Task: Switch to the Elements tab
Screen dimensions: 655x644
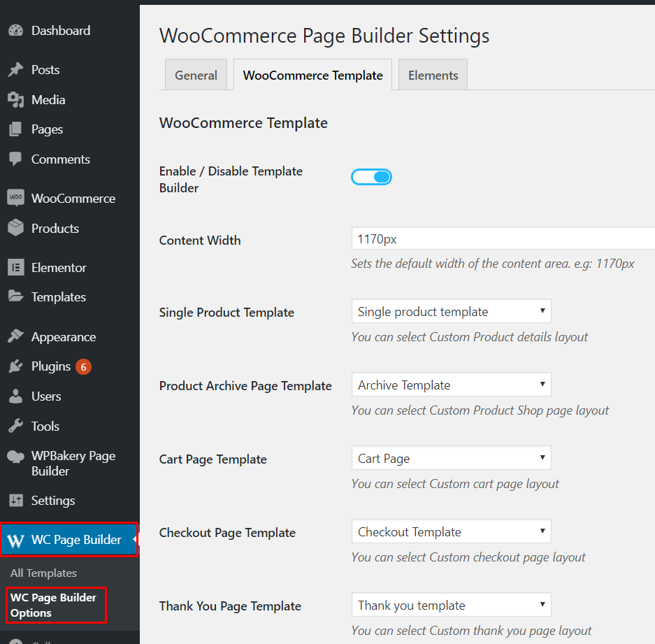Action: 433,76
